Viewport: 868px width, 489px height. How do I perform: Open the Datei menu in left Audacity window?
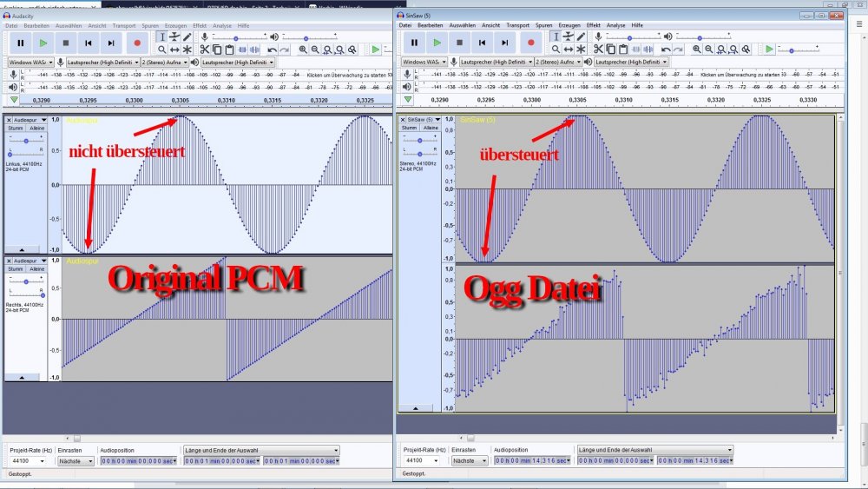[x=11, y=26]
